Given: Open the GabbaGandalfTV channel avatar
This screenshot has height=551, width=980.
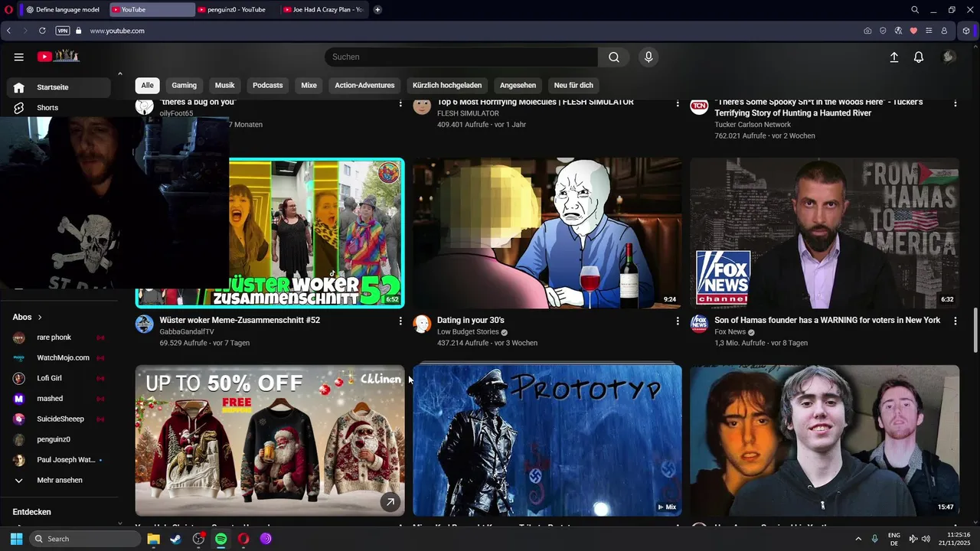Looking at the screenshot, I should point(145,324).
